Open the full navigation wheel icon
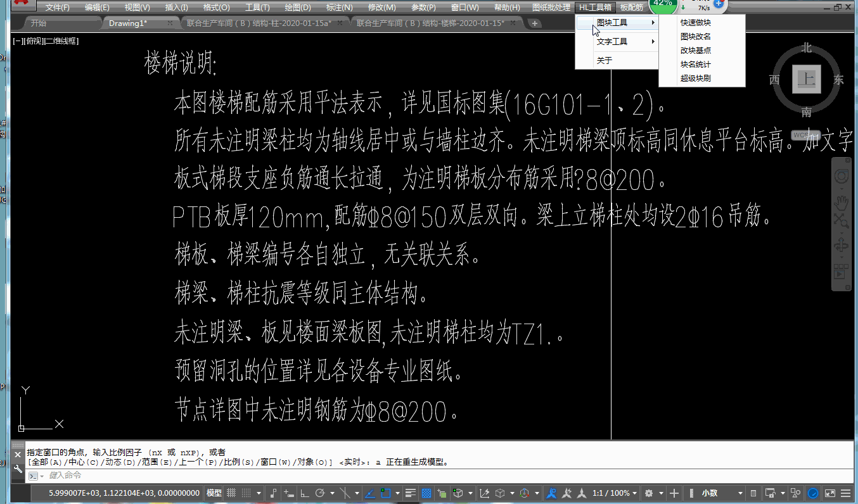Viewport: 858px width, 504px height. click(842, 177)
